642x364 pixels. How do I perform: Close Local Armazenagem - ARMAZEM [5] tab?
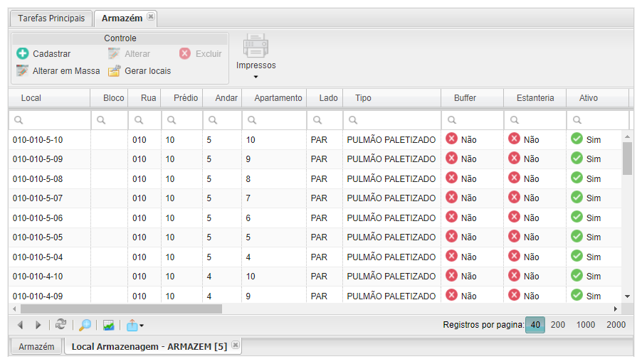point(236,345)
